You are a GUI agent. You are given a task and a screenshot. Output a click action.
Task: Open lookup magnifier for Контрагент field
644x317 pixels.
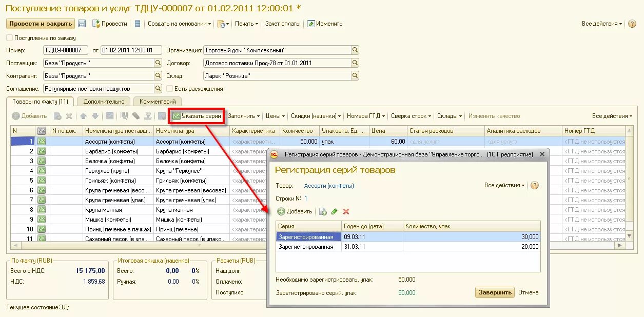pos(158,76)
